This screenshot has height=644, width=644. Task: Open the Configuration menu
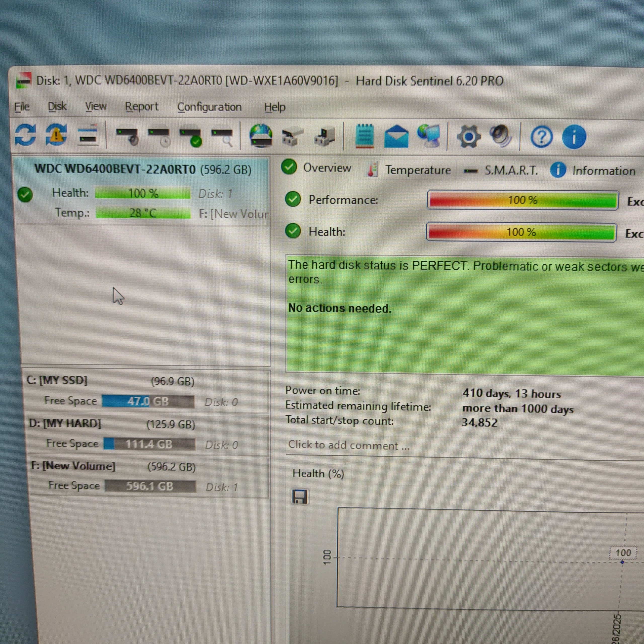(209, 107)
